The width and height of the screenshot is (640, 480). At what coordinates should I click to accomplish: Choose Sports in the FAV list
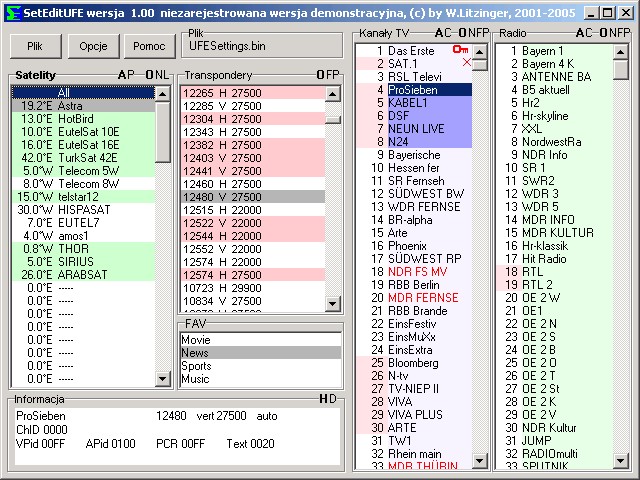pos(197,366)
